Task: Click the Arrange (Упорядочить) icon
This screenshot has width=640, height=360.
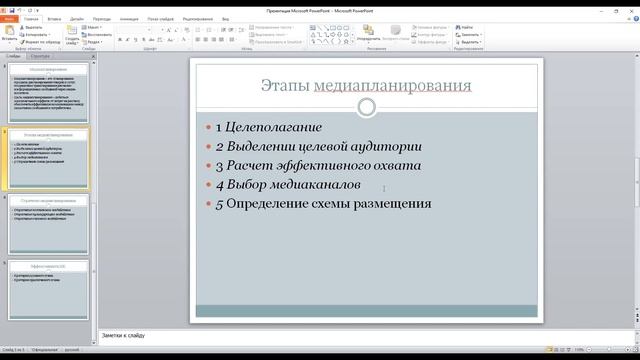Action: click(368, 30)
